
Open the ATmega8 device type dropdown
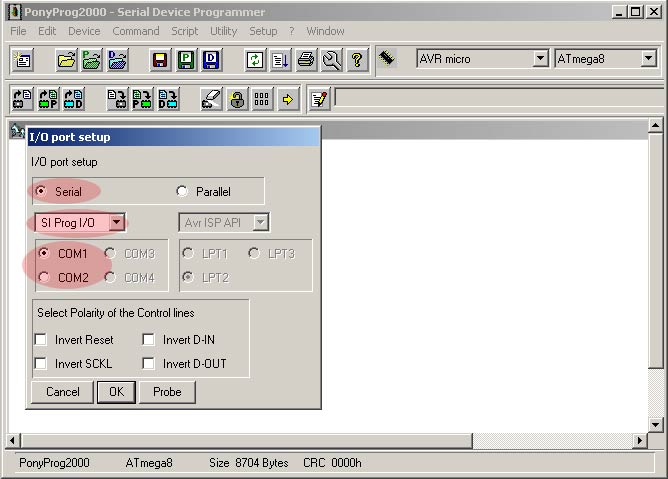click(648, 59)
